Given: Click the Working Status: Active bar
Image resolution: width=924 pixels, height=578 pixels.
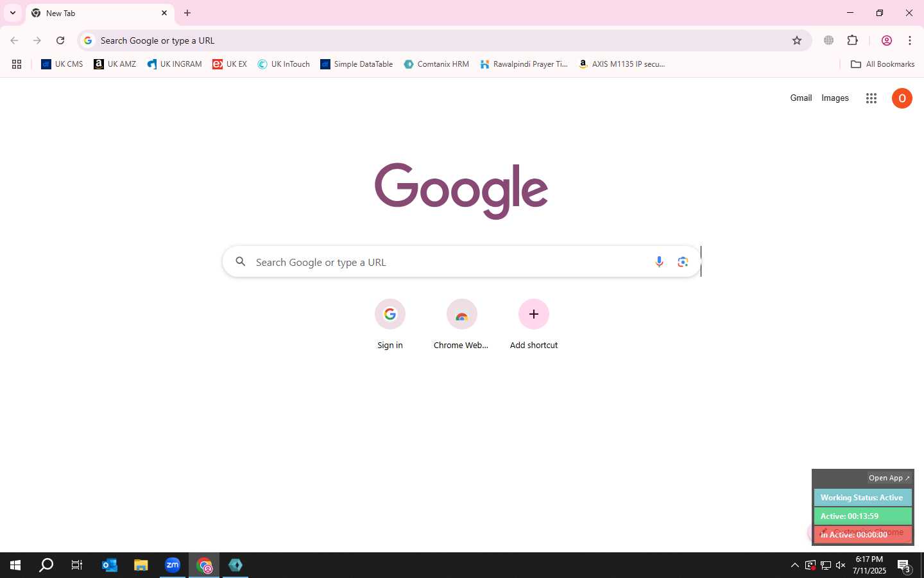Looking at the screenshot, I should click(862, 498).
